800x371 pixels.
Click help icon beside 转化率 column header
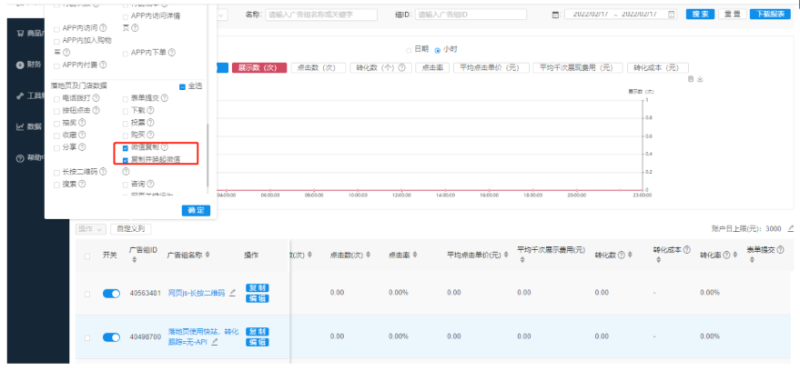tap(727, 255)
